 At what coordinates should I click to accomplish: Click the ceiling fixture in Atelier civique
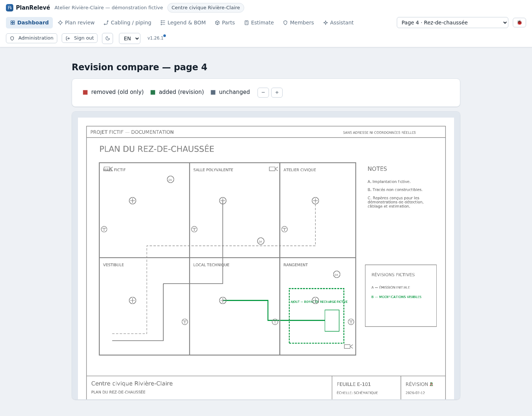(x=315, y=201)
